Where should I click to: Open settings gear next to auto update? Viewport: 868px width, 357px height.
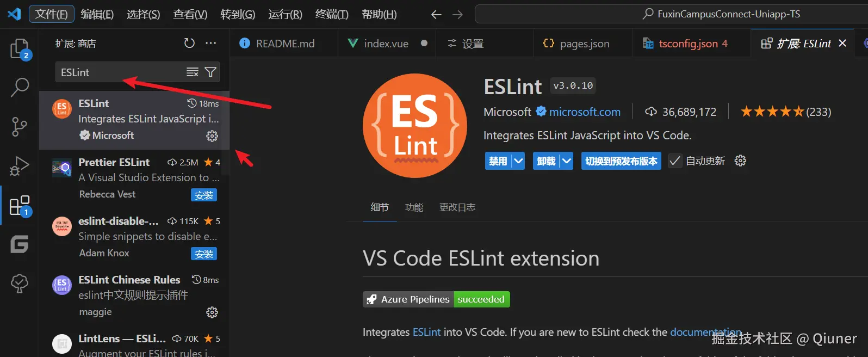(740, 161)
